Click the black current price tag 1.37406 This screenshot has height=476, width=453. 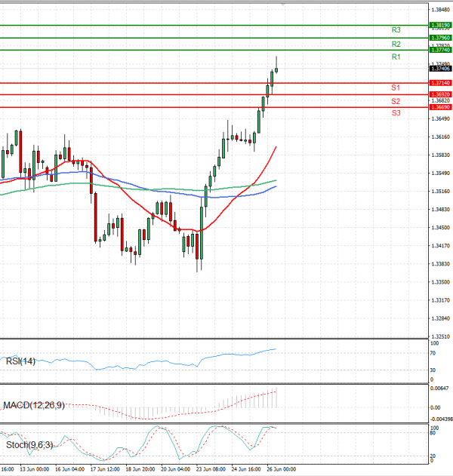click(441, 69)
